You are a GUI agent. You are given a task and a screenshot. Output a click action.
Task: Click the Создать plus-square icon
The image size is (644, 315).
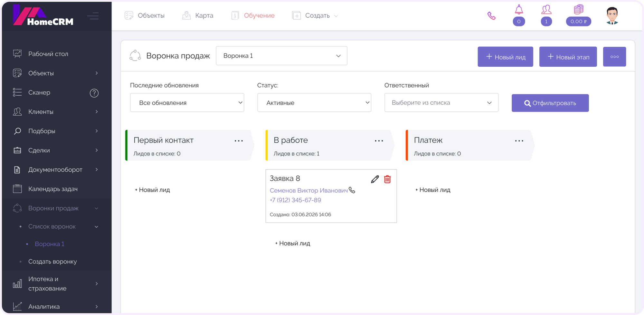coord(297,15)
